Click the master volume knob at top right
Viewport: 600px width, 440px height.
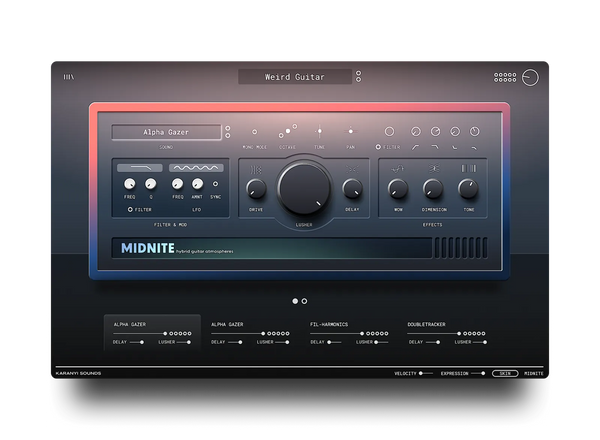[x=530, y=77]
